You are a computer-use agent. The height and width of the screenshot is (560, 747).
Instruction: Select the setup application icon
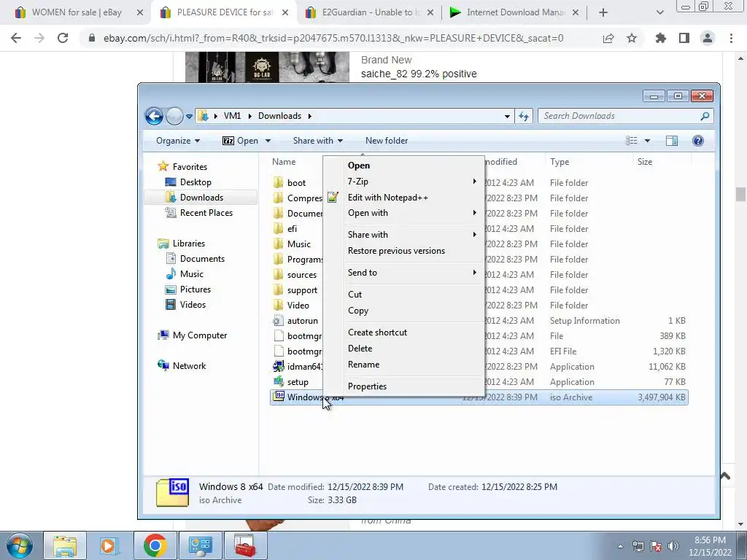279,381
